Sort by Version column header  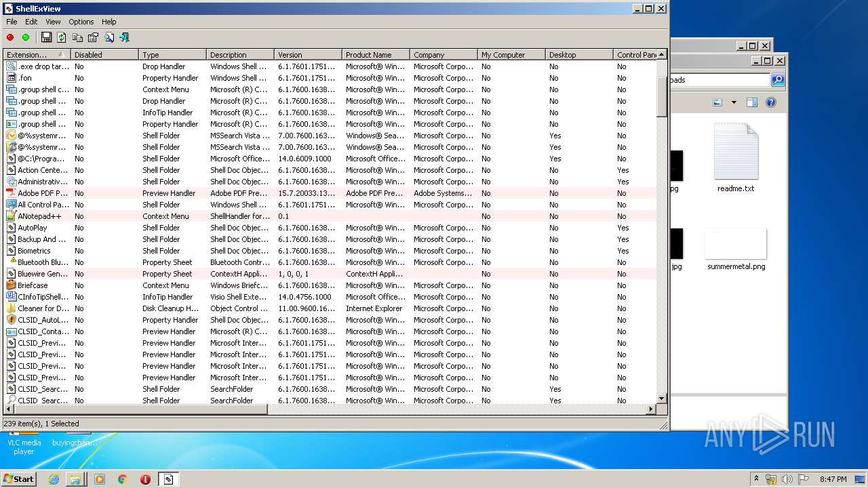308,55
